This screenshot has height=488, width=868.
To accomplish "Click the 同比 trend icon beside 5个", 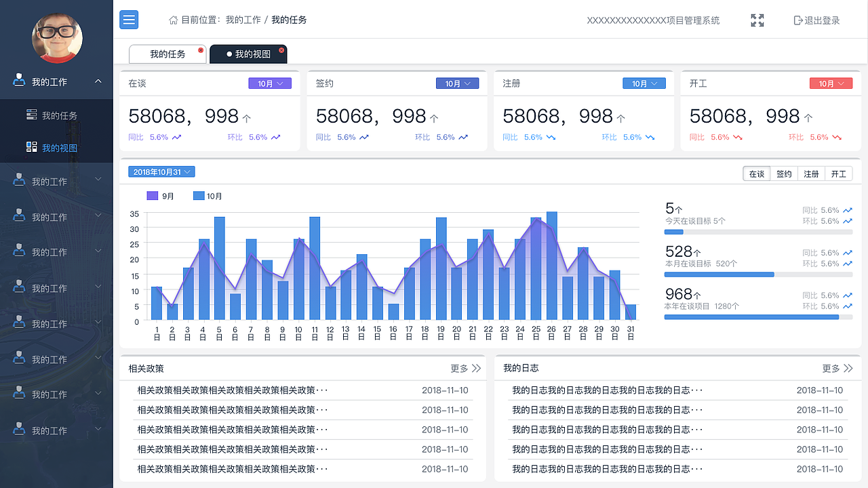I will [848, 210].
